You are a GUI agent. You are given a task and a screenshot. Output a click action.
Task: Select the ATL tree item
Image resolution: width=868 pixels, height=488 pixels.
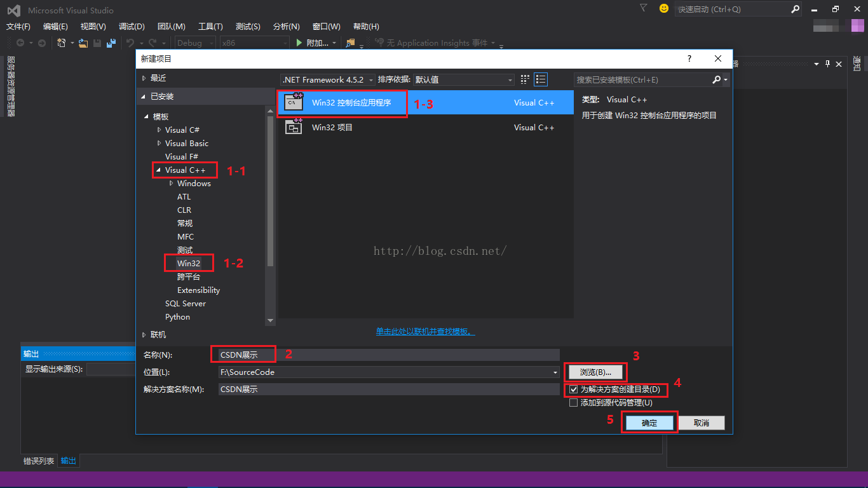click(x=184, y=196)
